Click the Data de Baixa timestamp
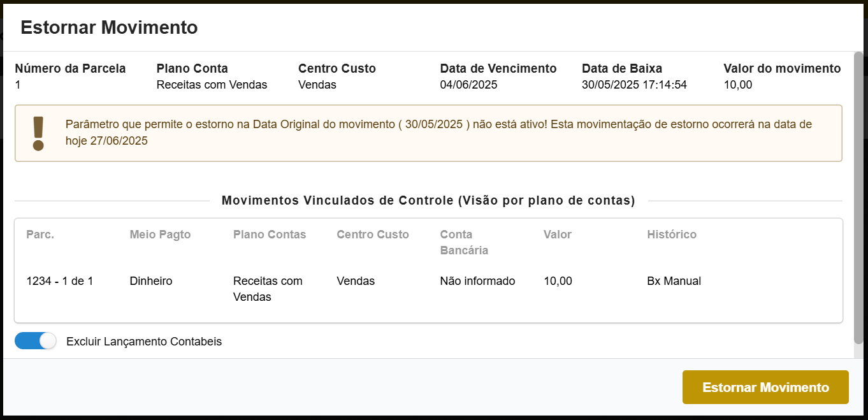Viewport: 868px width, 420px height. (x=634, y=84)
